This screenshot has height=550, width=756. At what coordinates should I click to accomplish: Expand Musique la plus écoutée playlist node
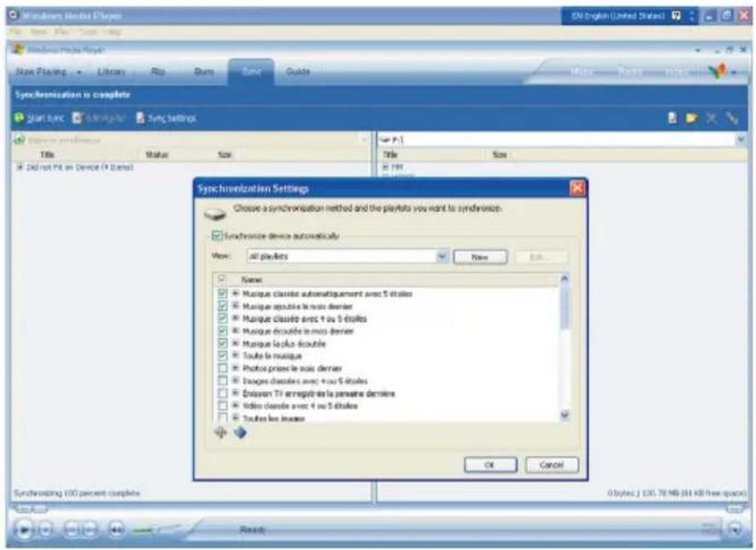tap(235, 343)
